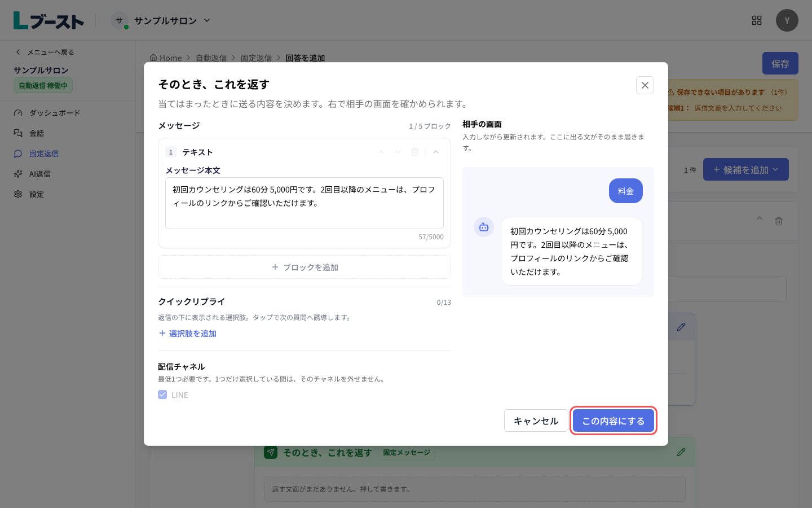Delete the candidate with the background trash icon

(779, 221)
